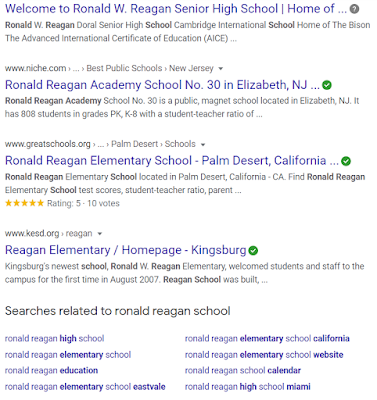Open ronald reagan elementary school california suggestion
The image size is (377, 400).
tap(267, 339)
